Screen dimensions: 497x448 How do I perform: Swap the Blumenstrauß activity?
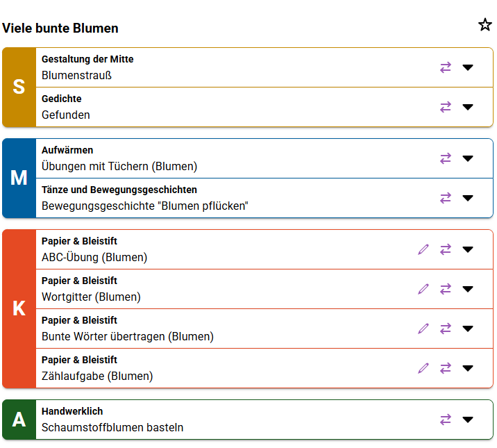pyautogui.click(x=446, y=67)
